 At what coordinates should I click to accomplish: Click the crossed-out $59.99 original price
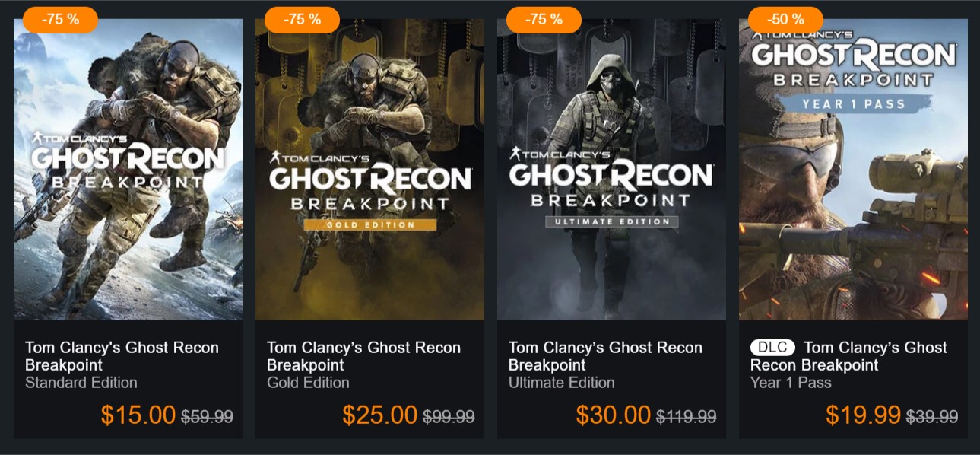pos(207,416)
